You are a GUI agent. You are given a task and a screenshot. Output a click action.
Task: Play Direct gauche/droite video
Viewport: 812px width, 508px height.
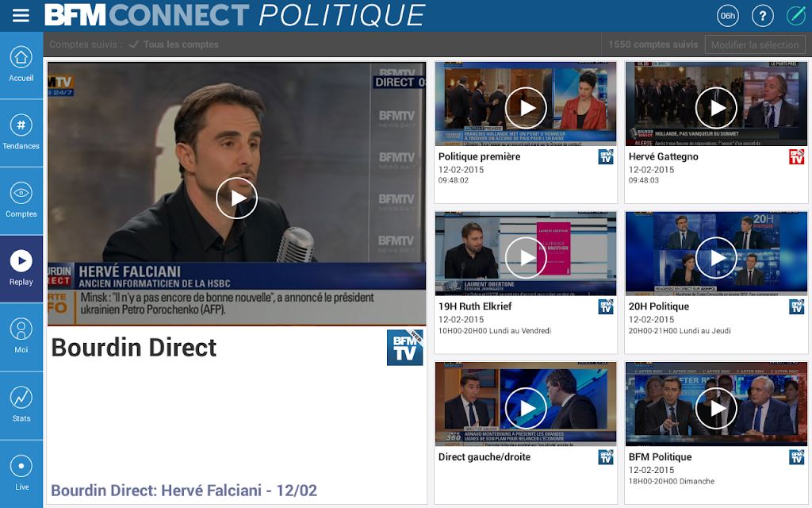526,408
